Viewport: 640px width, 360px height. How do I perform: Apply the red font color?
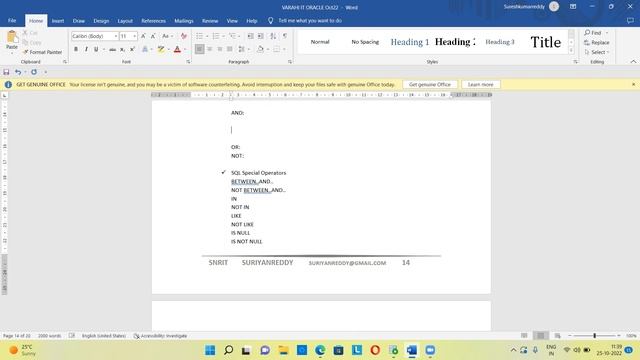(x=178, y=49)
